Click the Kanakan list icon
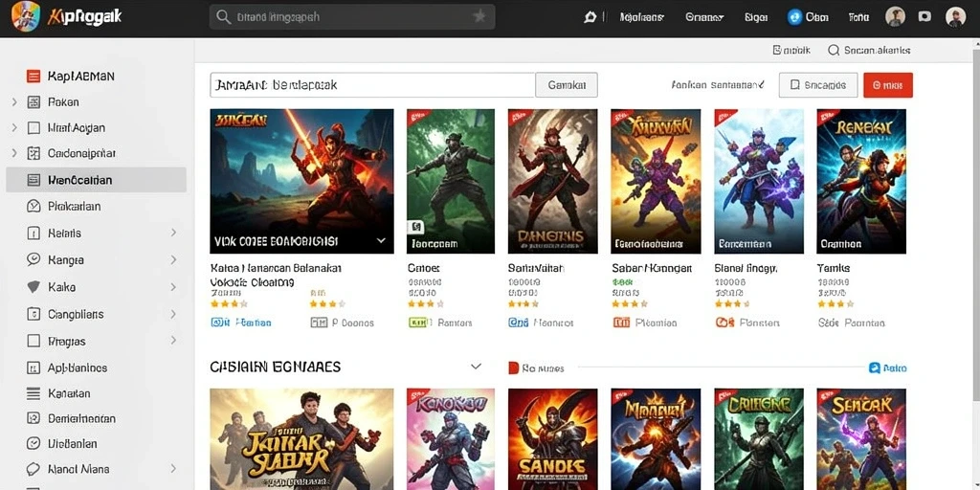 pos(33,393)
